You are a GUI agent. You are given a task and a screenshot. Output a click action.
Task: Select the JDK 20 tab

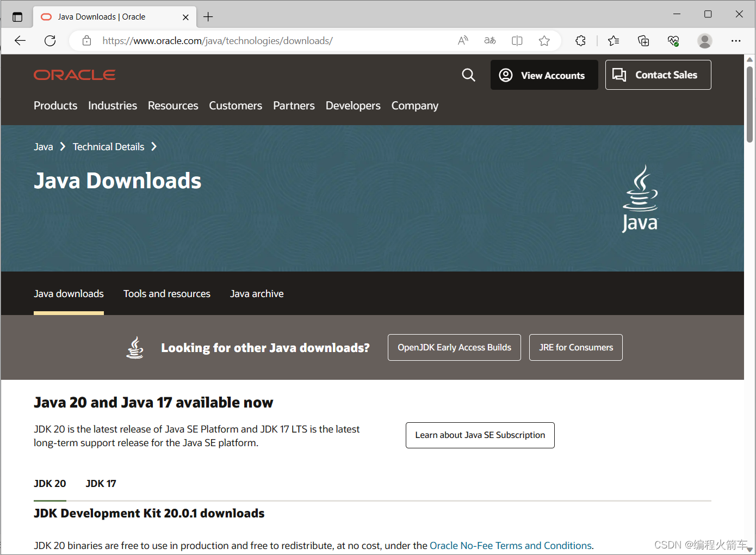point(50,484)
